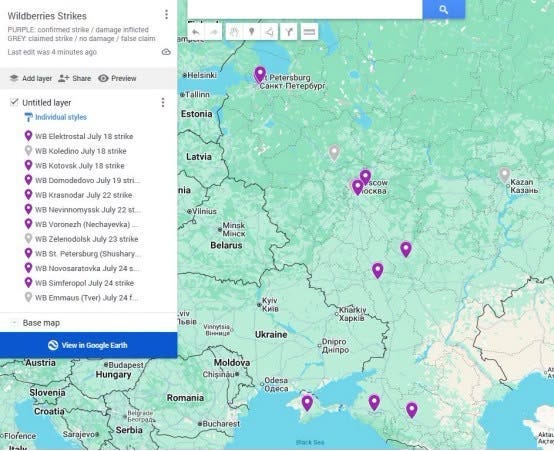Open the Share dialog
Screen dimensions: 554x451
75,78
